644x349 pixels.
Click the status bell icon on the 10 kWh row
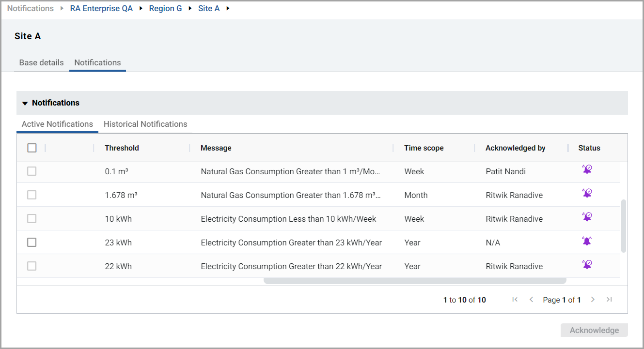pos(587,216)
